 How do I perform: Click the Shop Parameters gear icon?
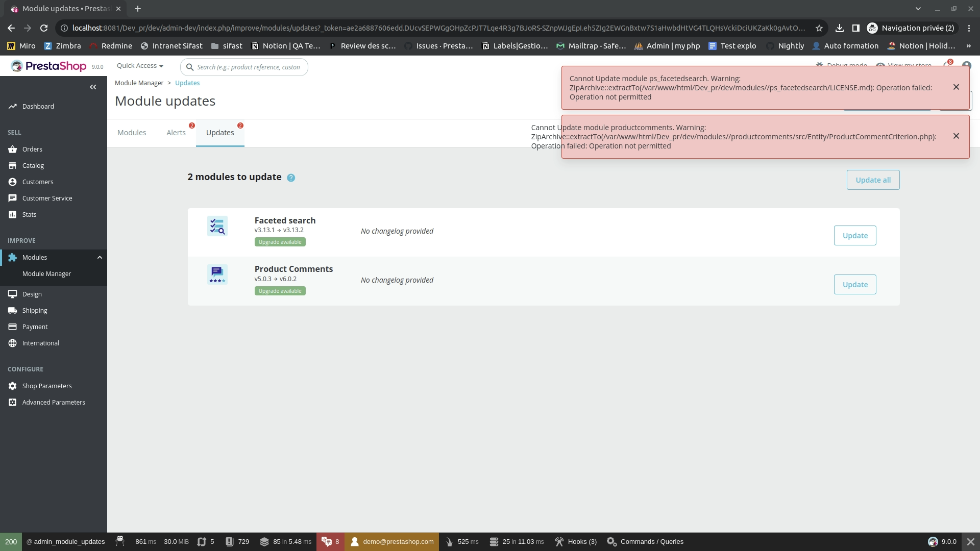click(x=12, y=386)
